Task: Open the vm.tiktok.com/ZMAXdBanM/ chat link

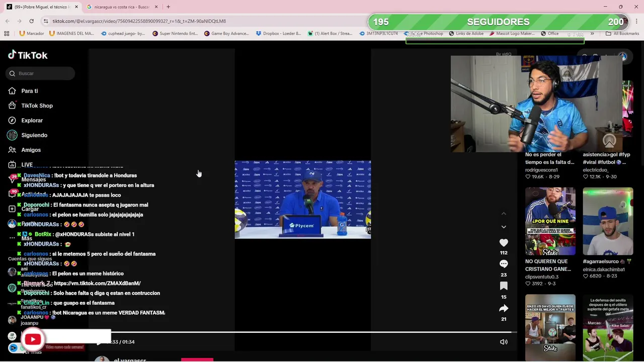Action: [x=97, y=283]
